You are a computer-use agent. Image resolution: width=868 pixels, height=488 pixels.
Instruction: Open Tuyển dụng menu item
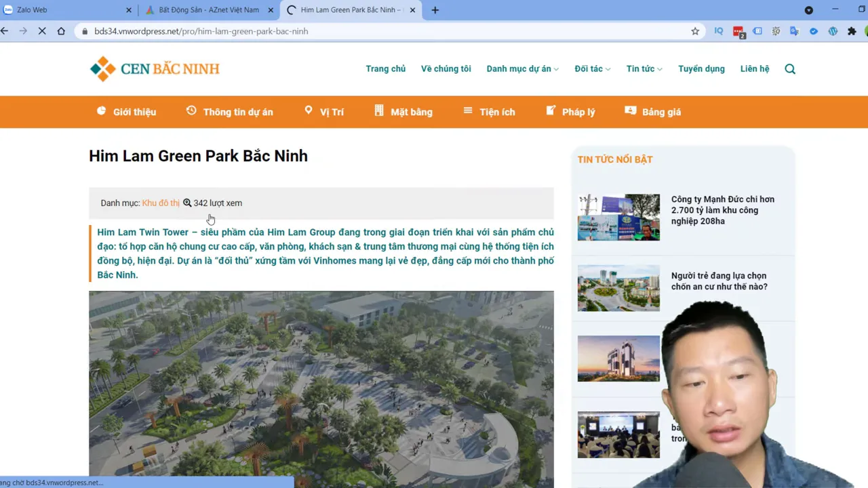701,68
